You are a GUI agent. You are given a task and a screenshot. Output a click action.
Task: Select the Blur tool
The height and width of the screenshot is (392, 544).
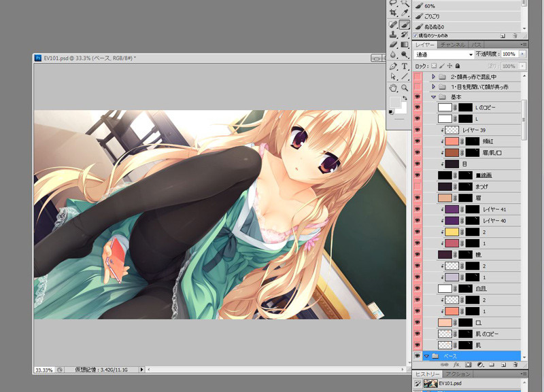393,54
